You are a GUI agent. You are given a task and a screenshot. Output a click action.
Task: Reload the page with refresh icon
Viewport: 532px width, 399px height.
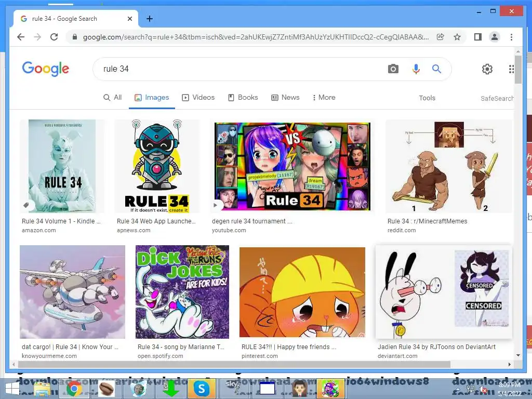54,37
